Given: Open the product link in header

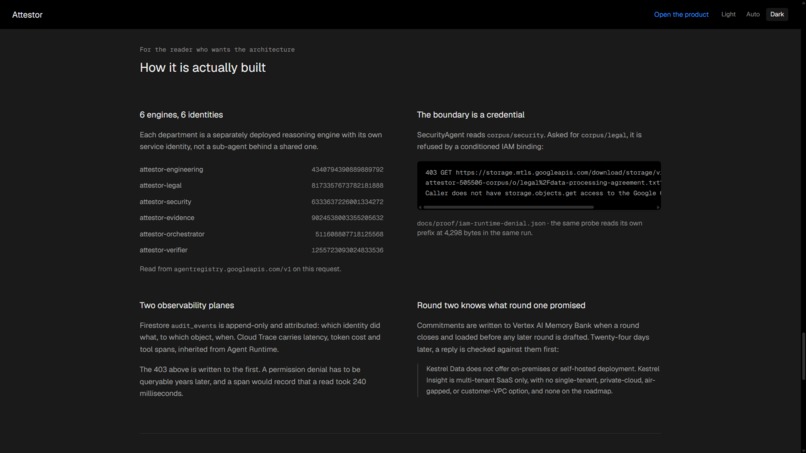Looking at the screenshot, I should pyautogui.click(x=681, y=14).
